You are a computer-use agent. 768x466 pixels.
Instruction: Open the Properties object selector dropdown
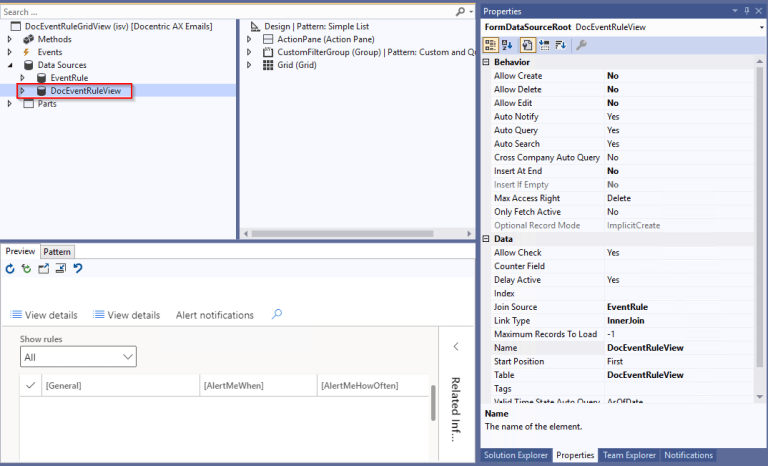[762, 27]
